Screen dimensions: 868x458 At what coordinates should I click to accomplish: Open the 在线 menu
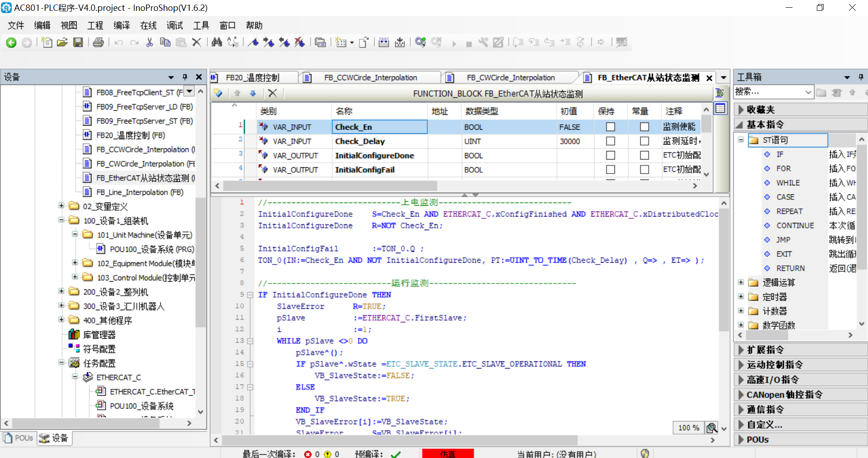tap(148, 25)
